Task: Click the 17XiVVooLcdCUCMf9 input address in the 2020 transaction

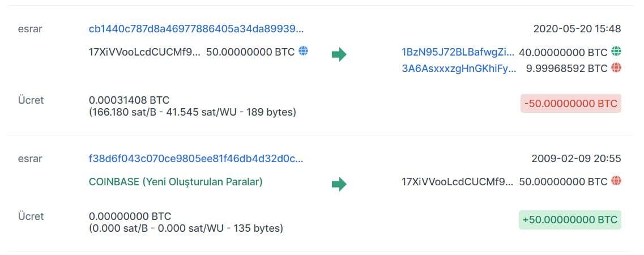Action: pos(144,52)
